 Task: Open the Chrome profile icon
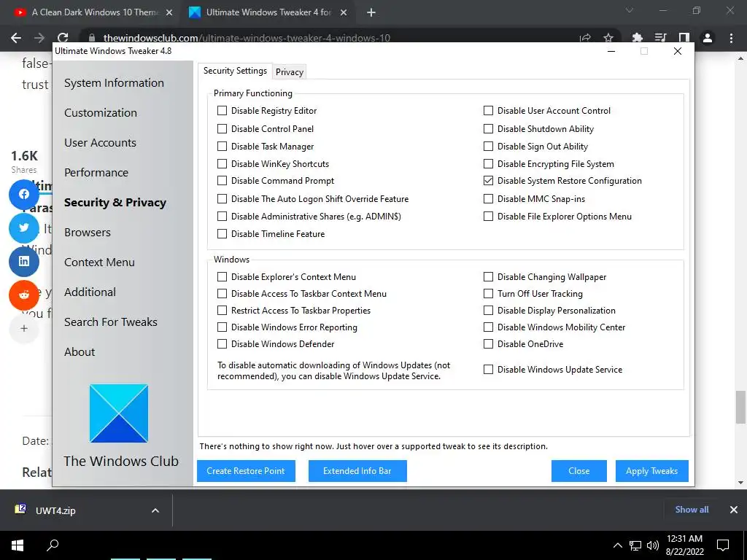[708, 38]
